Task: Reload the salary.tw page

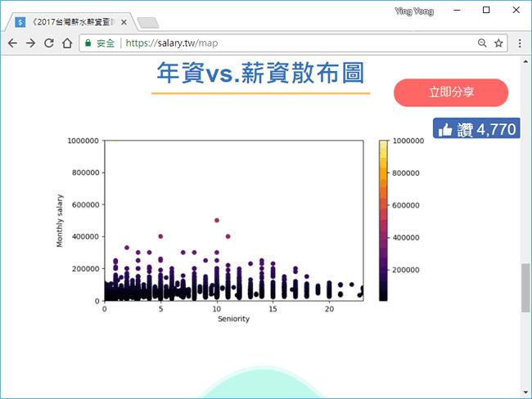Action: pos(49,43)
